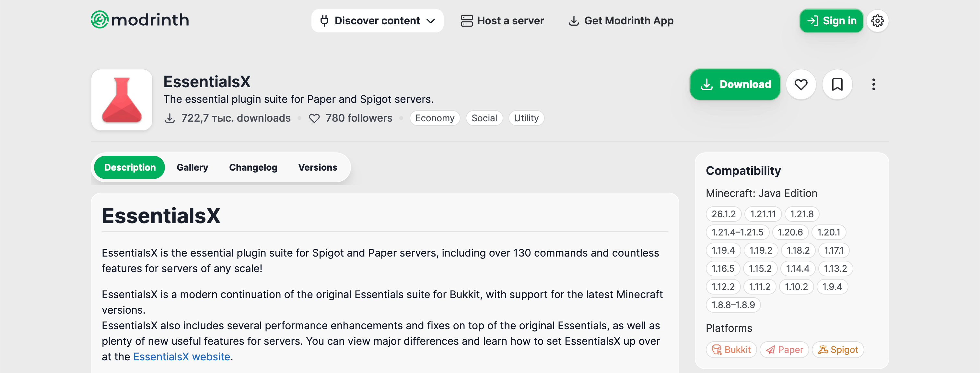Expand the Discover content dropdown
The width and height of the screenshot is (980, 373).
click(377, 20)
